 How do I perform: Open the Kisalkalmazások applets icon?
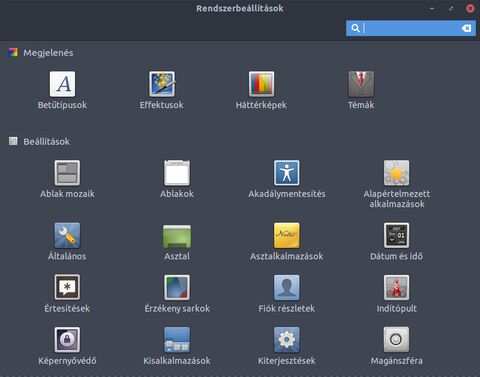click(177, 340)
